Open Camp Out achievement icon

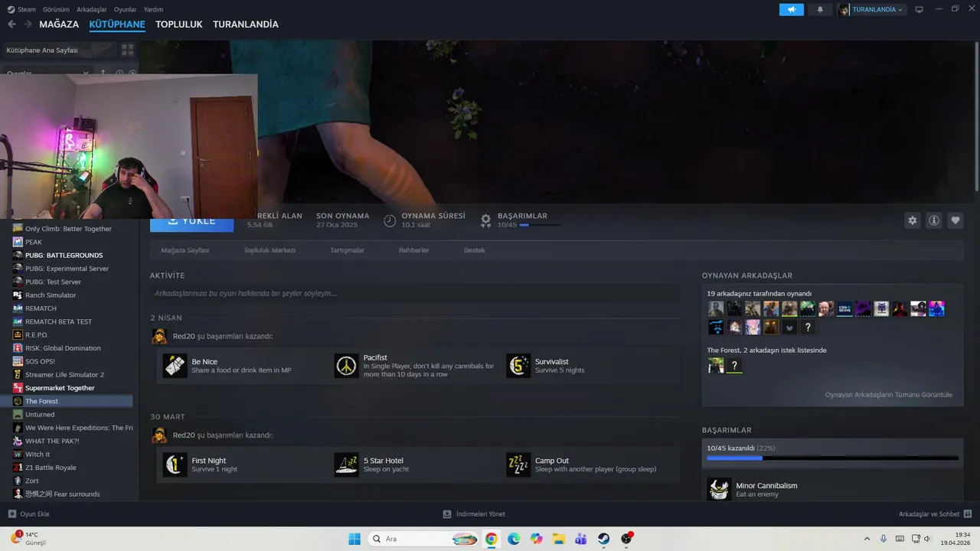(518, 465)
